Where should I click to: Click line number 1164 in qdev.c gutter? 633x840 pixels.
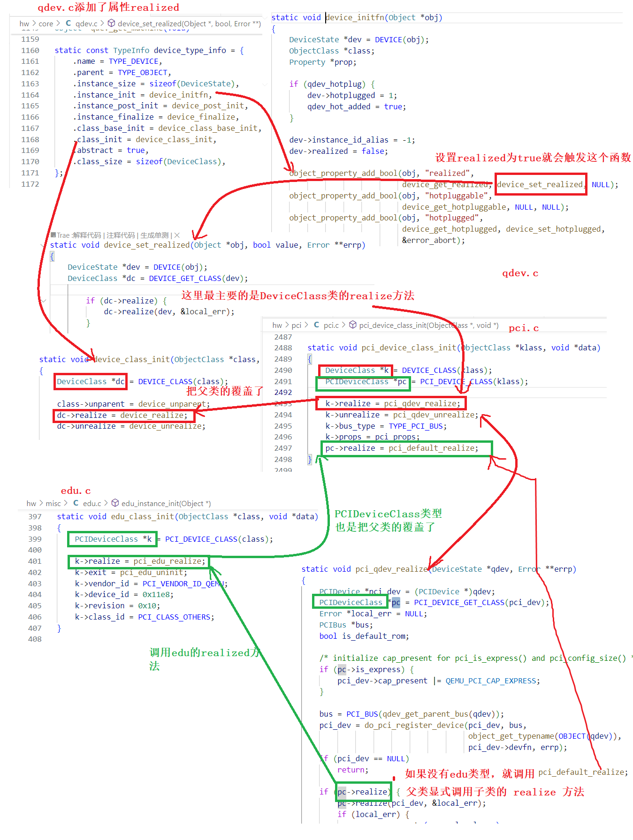pyautogui.click(x=30, y=95)
